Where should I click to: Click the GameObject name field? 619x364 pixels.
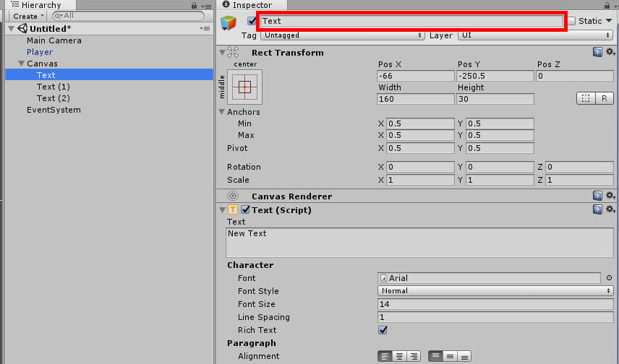pos(411,21)
